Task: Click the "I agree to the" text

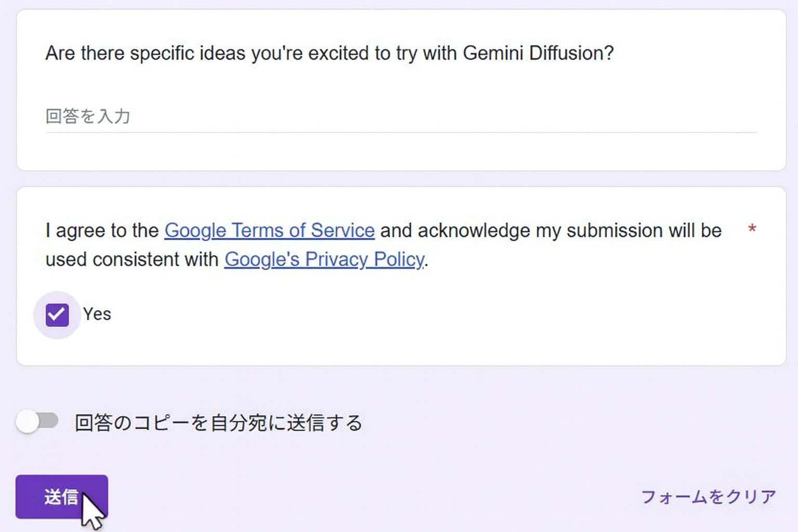Action: [x=102, y=230]
